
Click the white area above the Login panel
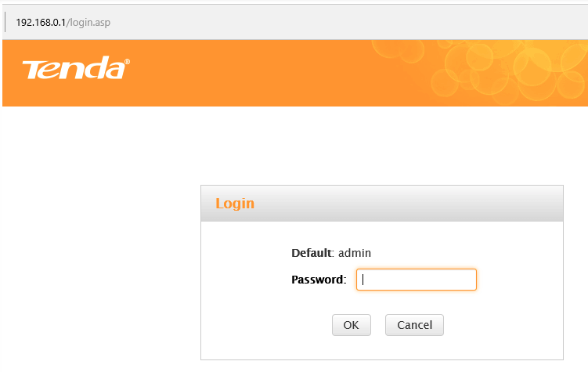(x=382, y=146)
